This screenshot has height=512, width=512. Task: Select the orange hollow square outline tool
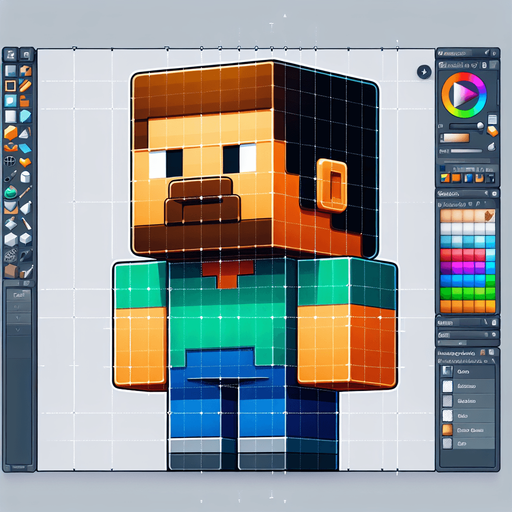coord(10,86)
